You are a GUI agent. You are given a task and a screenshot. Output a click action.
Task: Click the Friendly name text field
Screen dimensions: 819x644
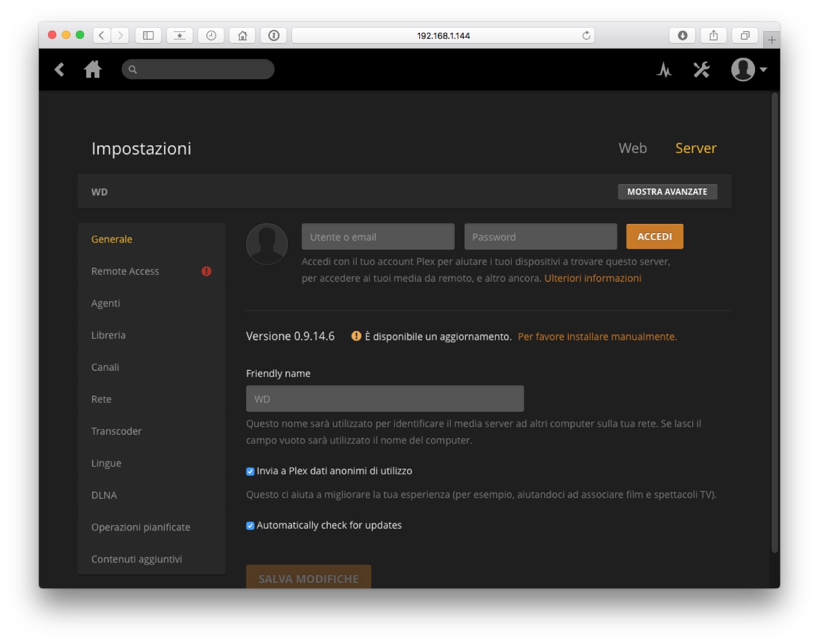tap(385, 399)
